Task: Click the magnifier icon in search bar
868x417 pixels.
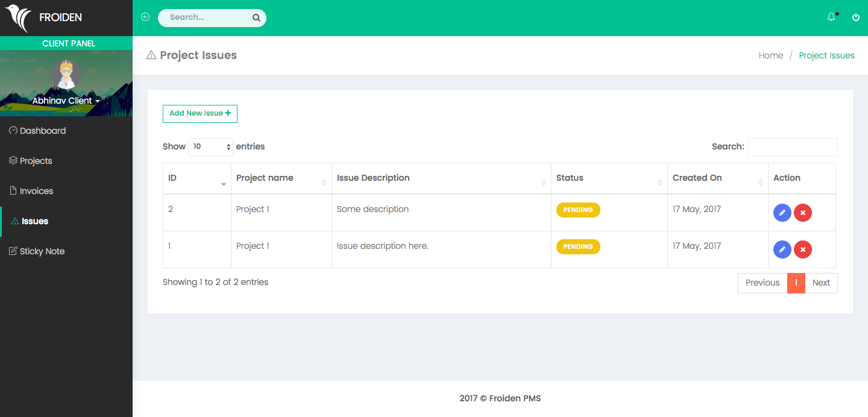Action: 256,18
